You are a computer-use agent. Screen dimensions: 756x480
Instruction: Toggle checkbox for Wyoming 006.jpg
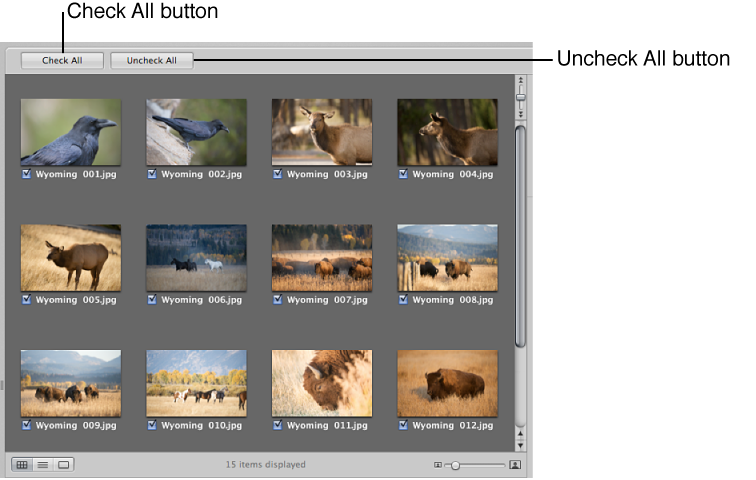152,300
